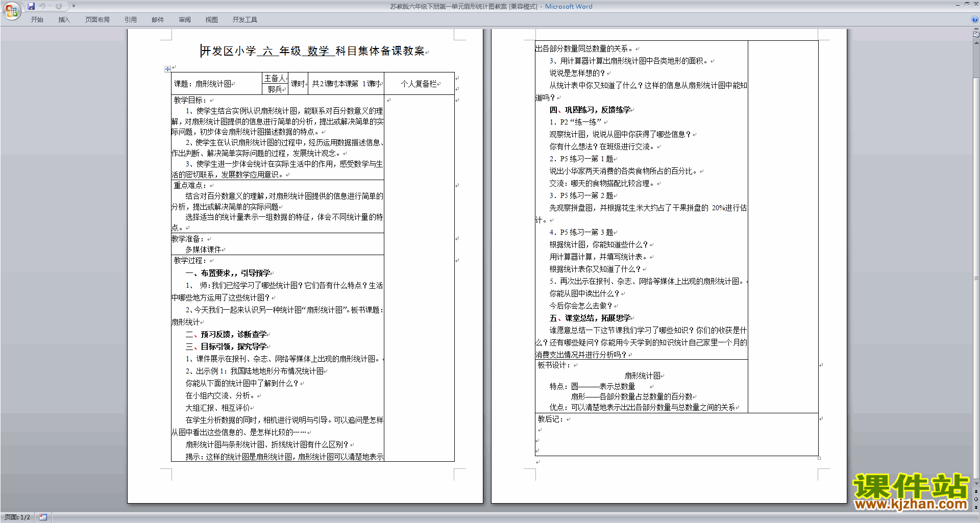Expand Customize Quick Access Toolbar dropdown
980x523 pixels.
(x=73, y=6)
